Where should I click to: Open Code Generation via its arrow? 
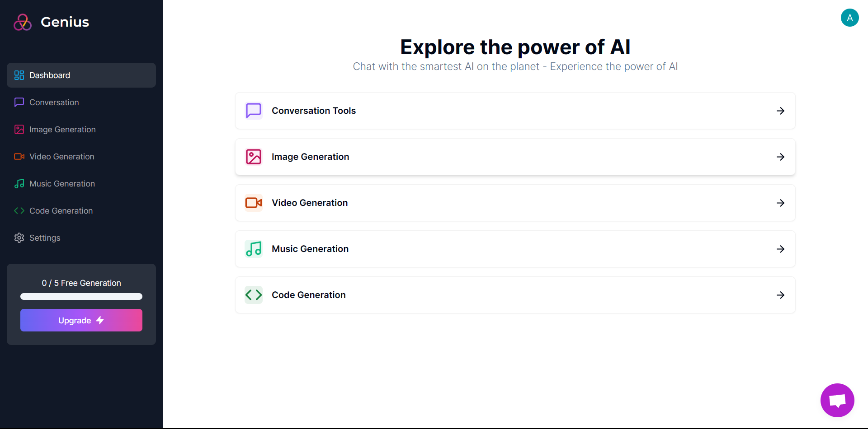[780, 295]
